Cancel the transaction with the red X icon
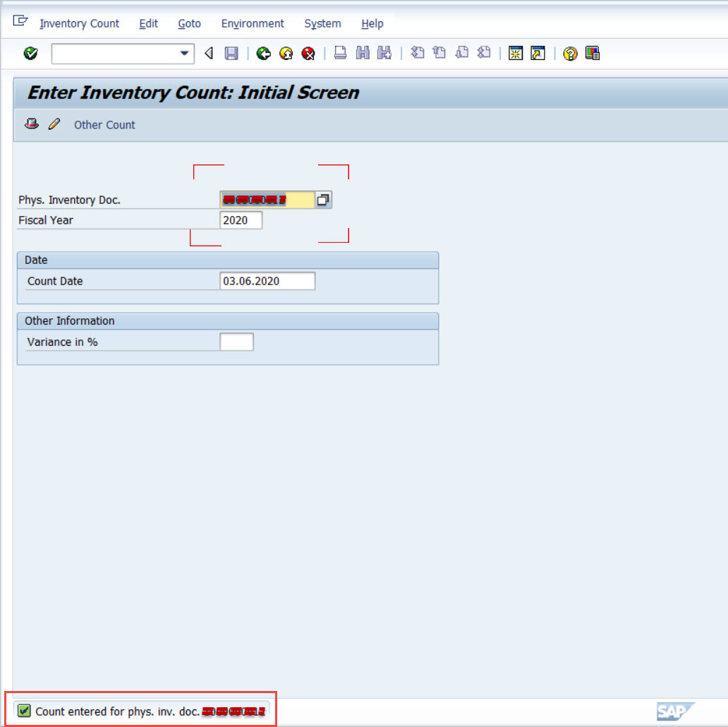Image resolution: width=728 pixels, height=727 pixels. [308, 53]
